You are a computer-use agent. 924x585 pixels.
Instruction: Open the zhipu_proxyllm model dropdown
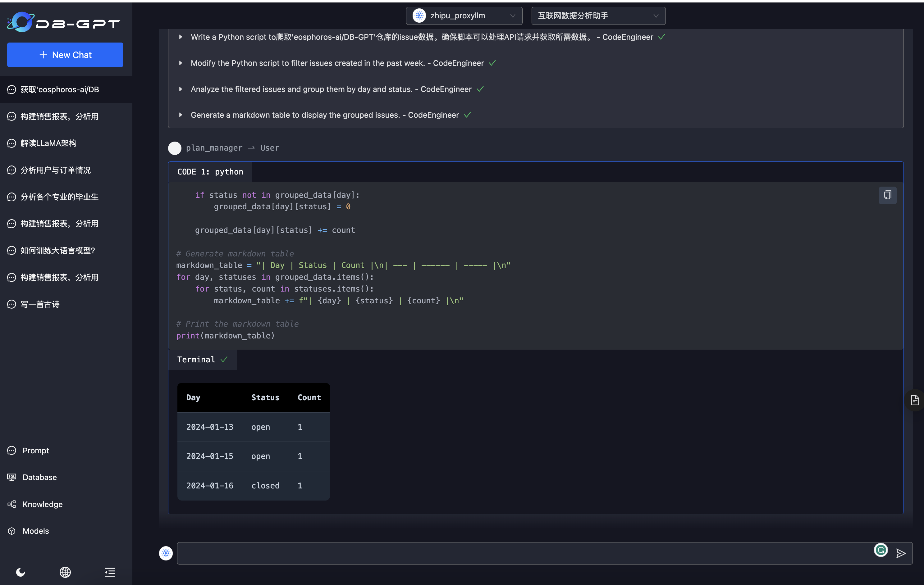click(x=464, y=16)
